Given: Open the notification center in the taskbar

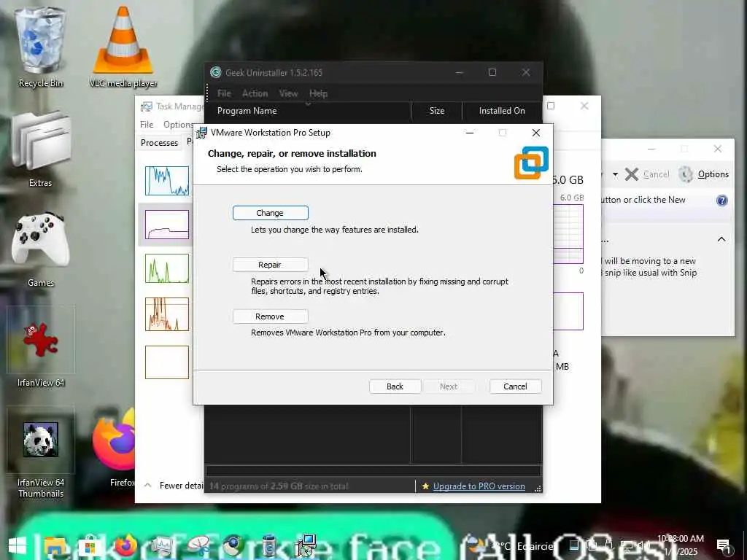Looking at the screenshot, I should coord(724,546).
